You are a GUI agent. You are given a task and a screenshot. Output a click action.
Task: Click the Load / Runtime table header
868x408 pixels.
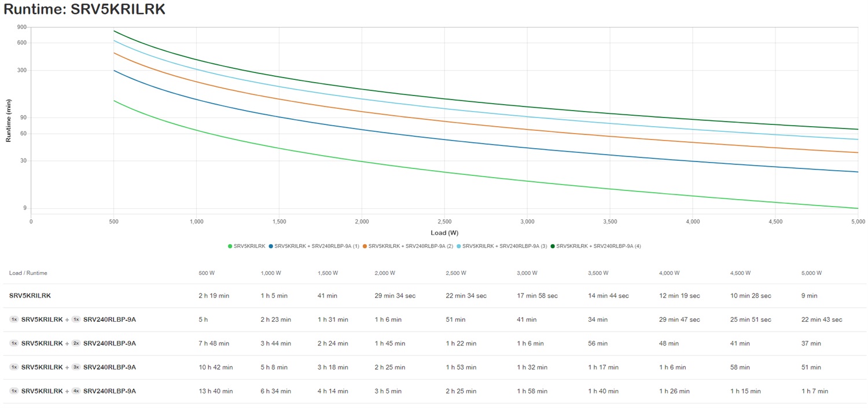28,273
